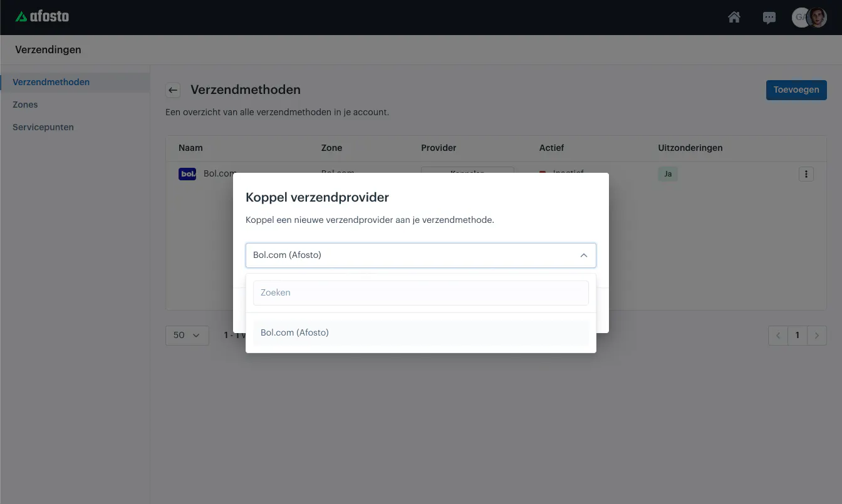Collapse the provider dropdown chevron
The image size is (842, 504).
(583, 255)
